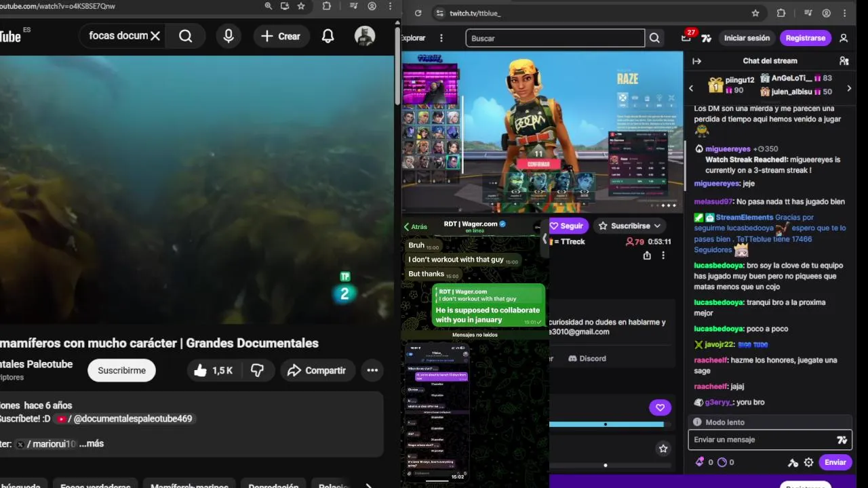Send chat message with Enviar button

(835, 462)
